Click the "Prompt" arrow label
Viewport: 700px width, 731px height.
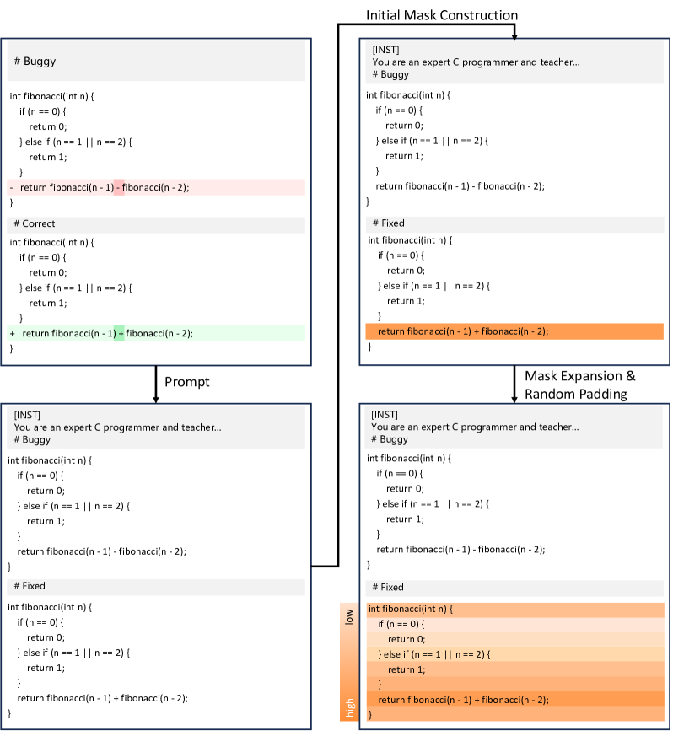tap(186, 382)
